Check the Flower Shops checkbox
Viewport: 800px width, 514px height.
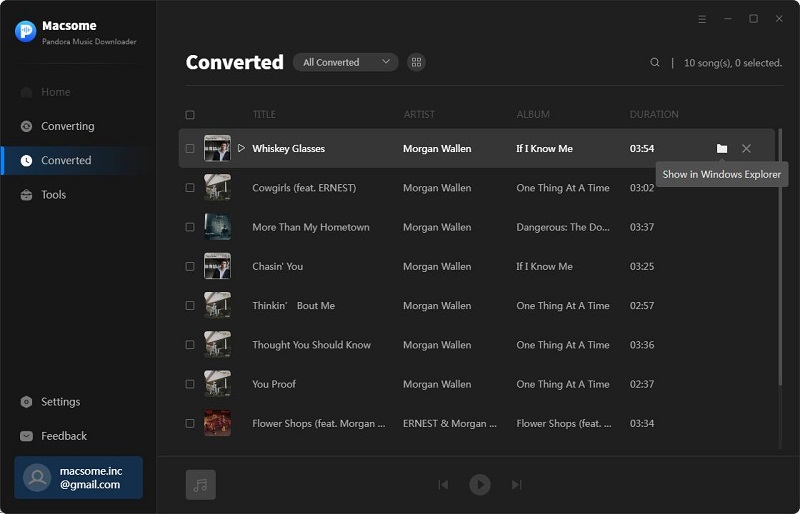pos(190,424)
